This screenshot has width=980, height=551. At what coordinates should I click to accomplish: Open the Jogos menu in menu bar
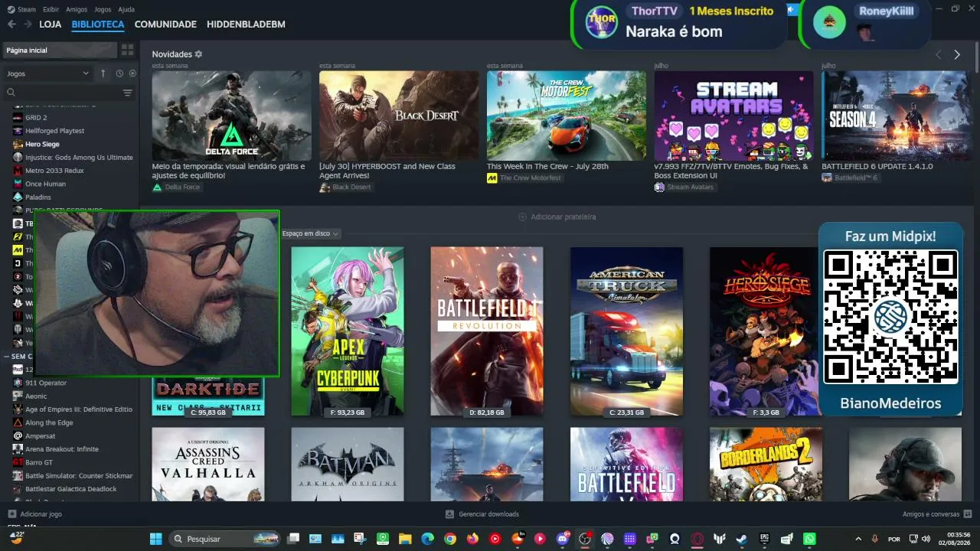tap(103, 9)
